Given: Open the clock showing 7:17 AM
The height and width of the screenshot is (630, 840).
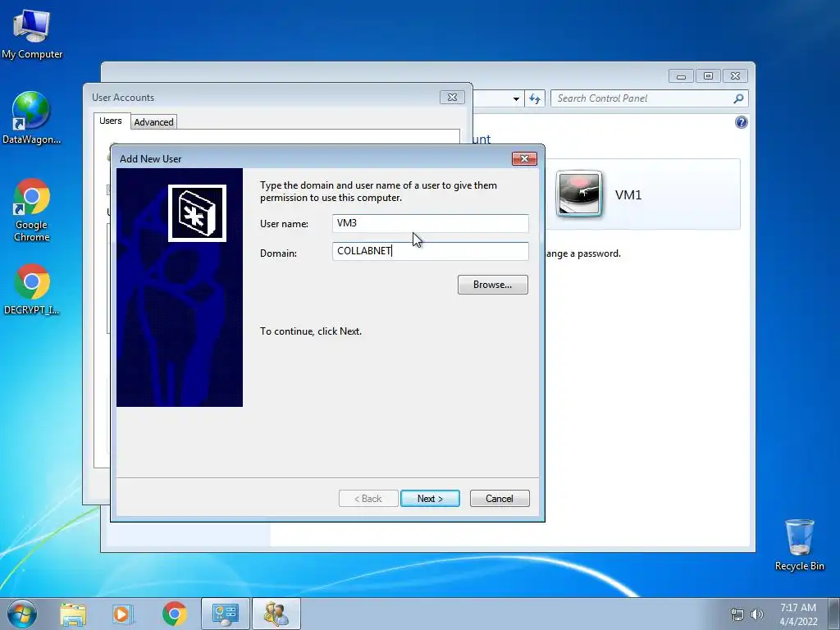Looking at the screenshot, I should click(x=798, y=614).
